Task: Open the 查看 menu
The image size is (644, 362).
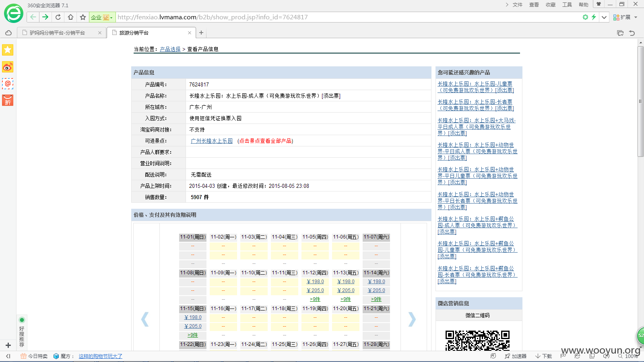Action: point(534,5)
